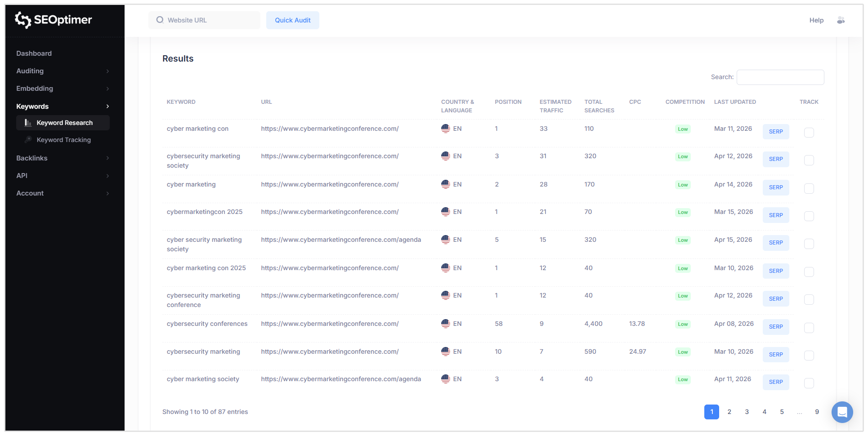Click the Quick Audit button
Viewport: 868px width, 436px height.
pyautogui.click(x=292, y=20)
